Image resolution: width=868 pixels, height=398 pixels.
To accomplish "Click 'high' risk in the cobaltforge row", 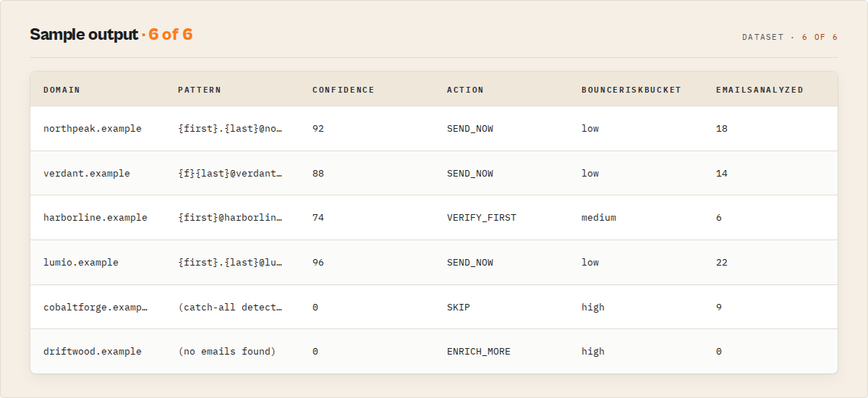I will pos(593,308).
